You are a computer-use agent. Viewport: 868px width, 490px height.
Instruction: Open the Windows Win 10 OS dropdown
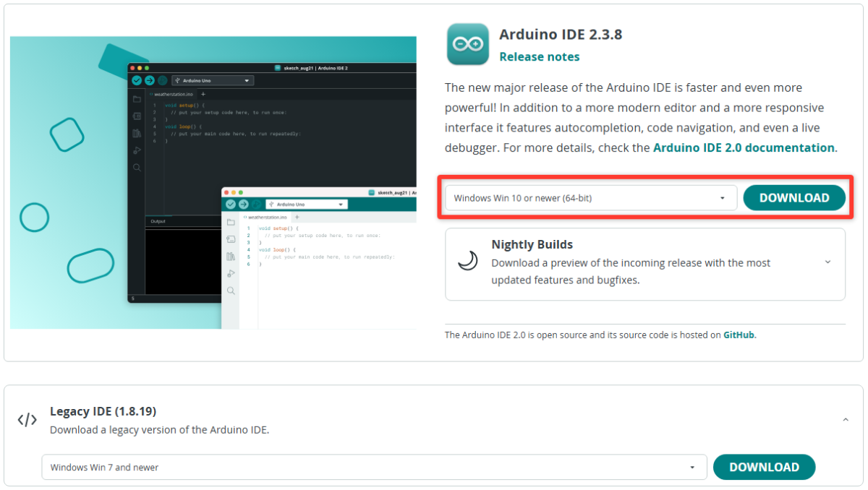tap(590, 198)
